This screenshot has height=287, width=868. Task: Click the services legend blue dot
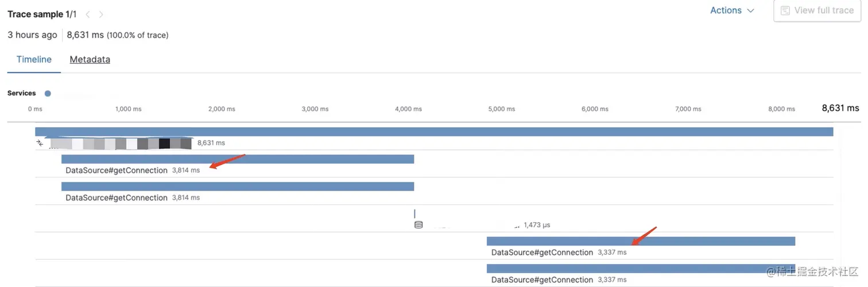[x=48, y=93]
